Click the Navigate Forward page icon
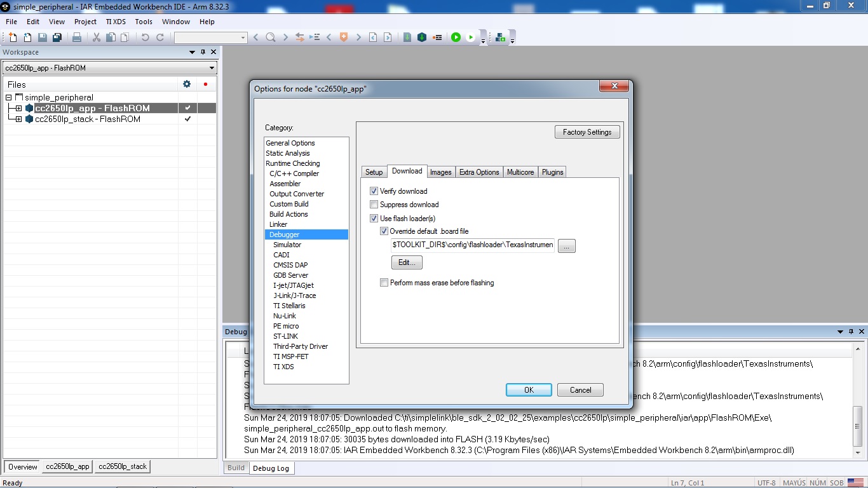This screenshot has width=868, height=488. [x=388, y=37]
